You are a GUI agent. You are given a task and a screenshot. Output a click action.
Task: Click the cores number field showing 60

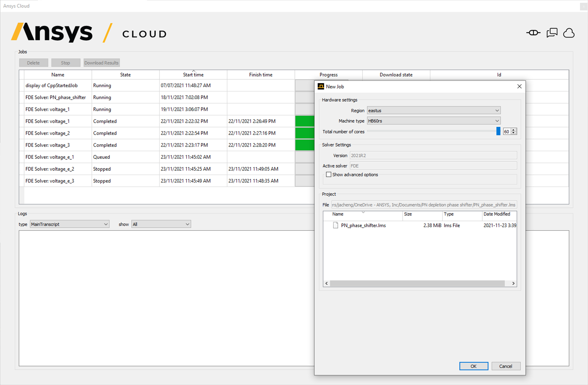pyautogui.click(x=507, y=132)
